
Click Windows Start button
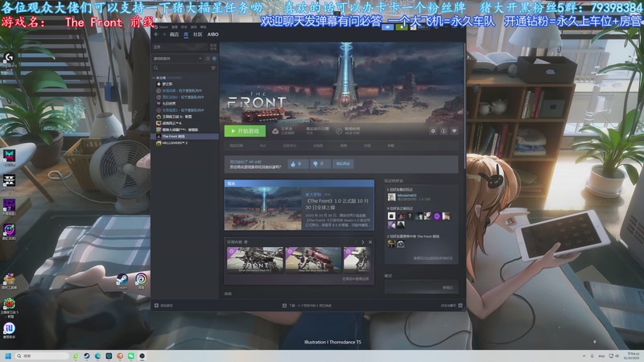click(8, 356)
